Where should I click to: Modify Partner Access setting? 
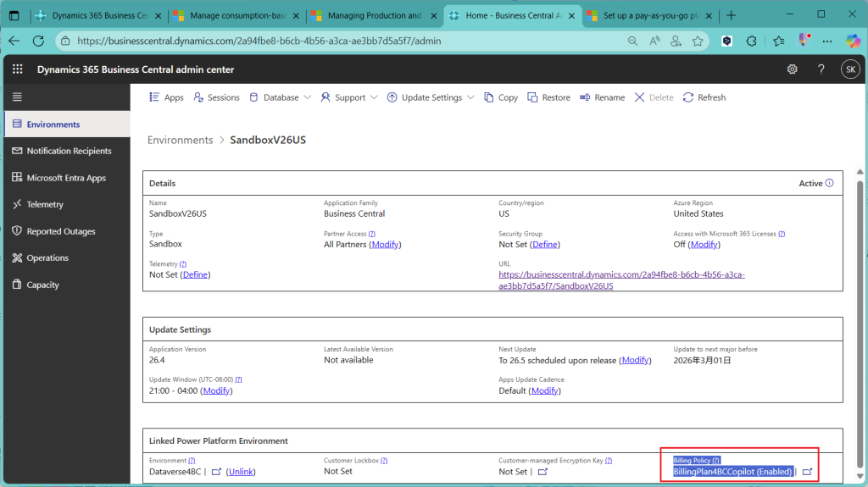[x=386, y=244]
